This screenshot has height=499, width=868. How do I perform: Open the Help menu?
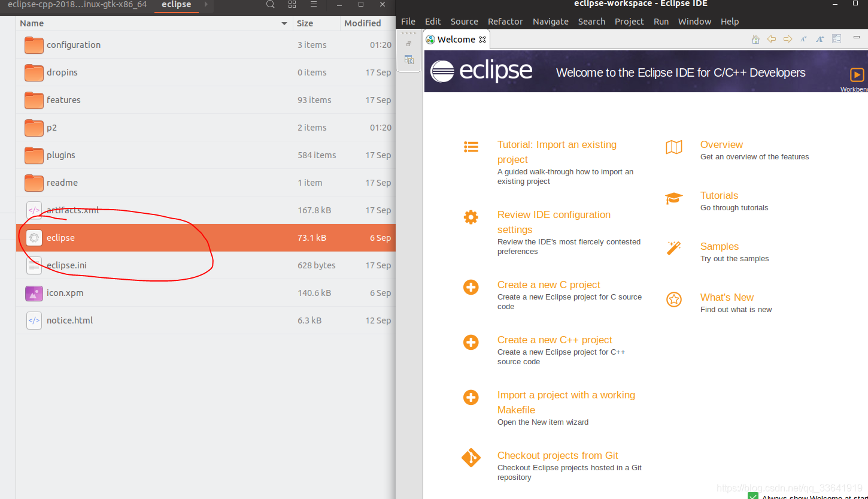(730, 22)
